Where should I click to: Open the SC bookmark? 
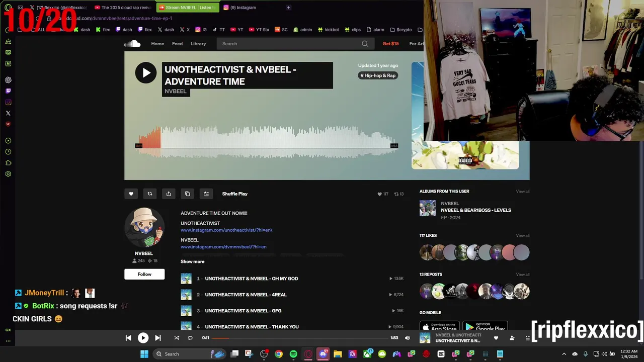point(281,30)
